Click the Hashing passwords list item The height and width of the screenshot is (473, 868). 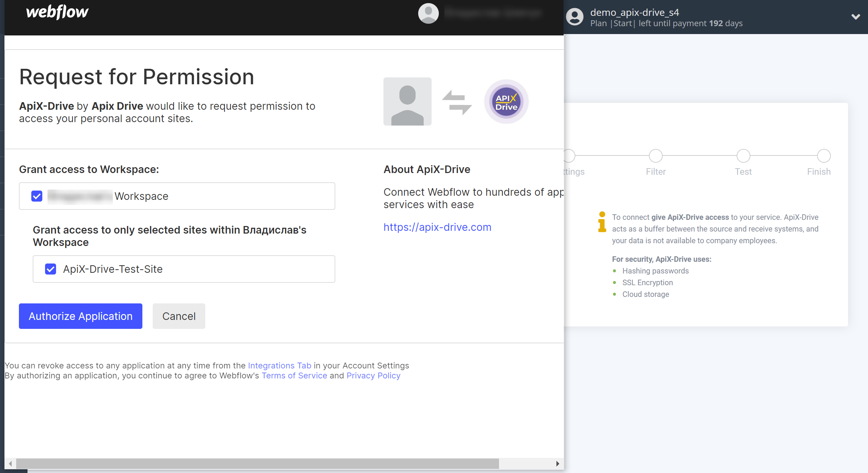click(655, 271)
